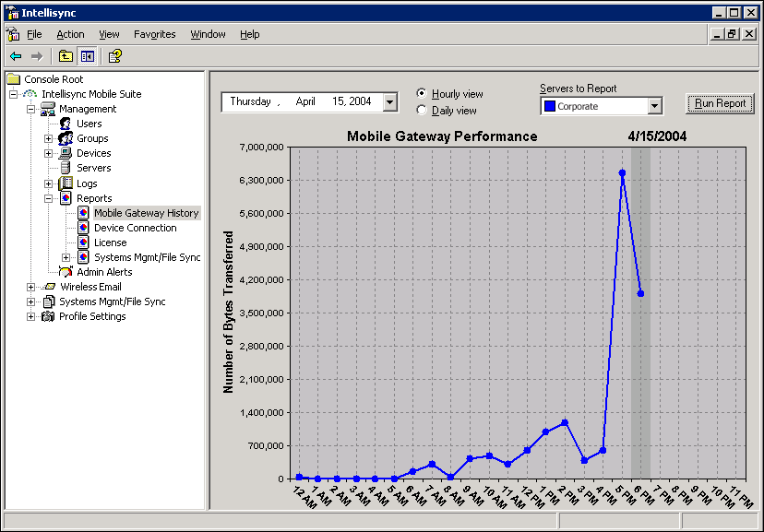Screen dimensions: 764x532
Task: Collapse the Management tree node
Action: (30, 109)
